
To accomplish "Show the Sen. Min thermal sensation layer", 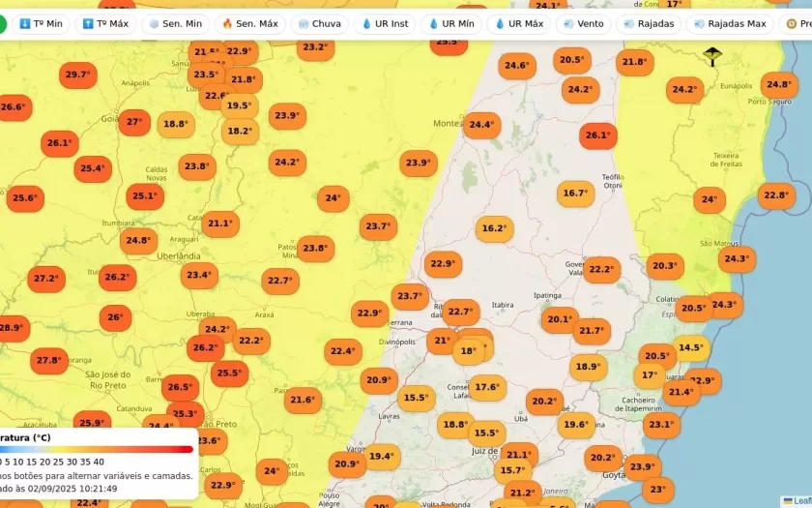I will 175,23.
